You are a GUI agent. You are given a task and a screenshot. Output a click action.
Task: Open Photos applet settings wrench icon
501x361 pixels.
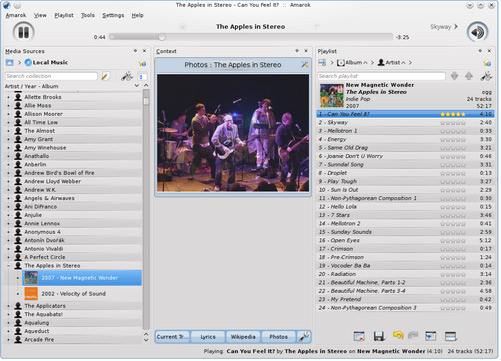pos(305,64)
